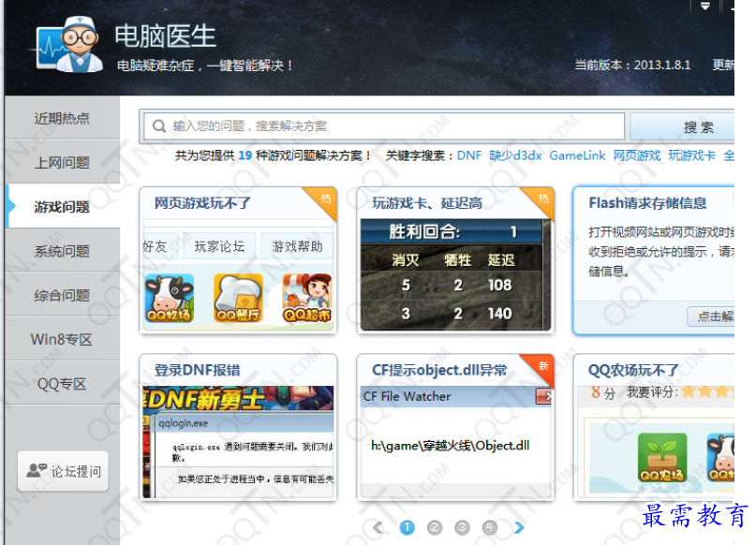Click the rating stars in QQ农场 card
This screenshot has width=756, height=545.
tap(708, 391)
